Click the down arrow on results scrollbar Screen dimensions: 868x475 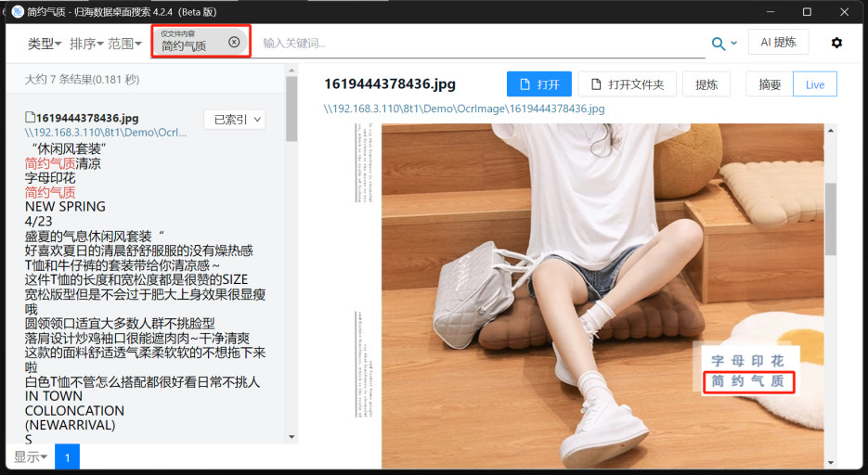[291, 436]
